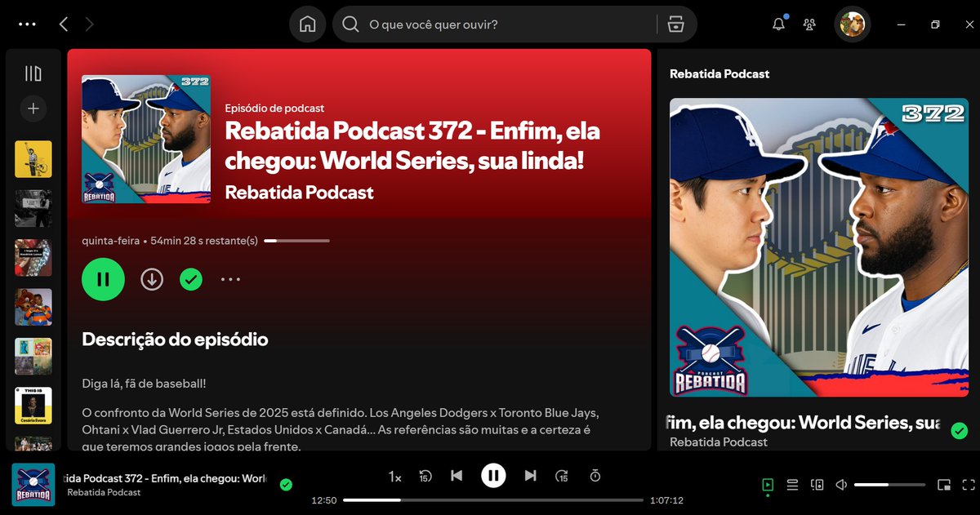Seek on the playback progress bar
The height and width of the screenshot is (515, 980).
pos(493,500)
